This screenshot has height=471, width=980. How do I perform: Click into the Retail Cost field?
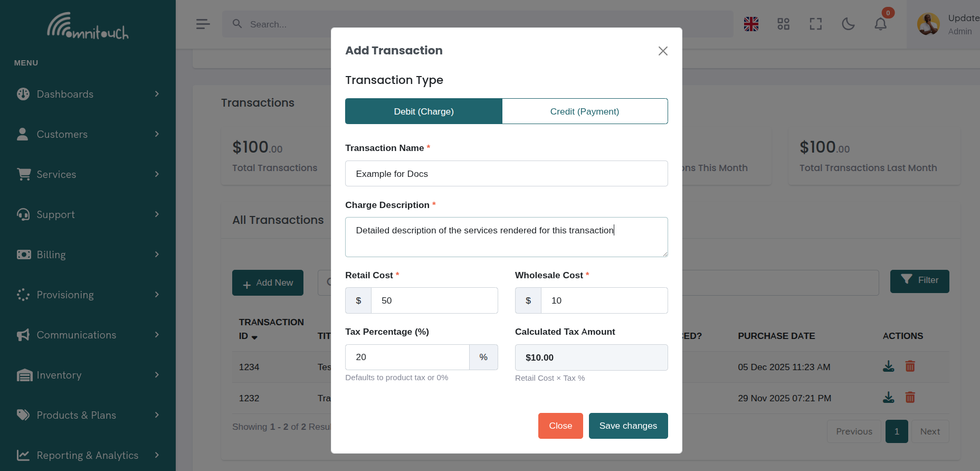point(434,300)
